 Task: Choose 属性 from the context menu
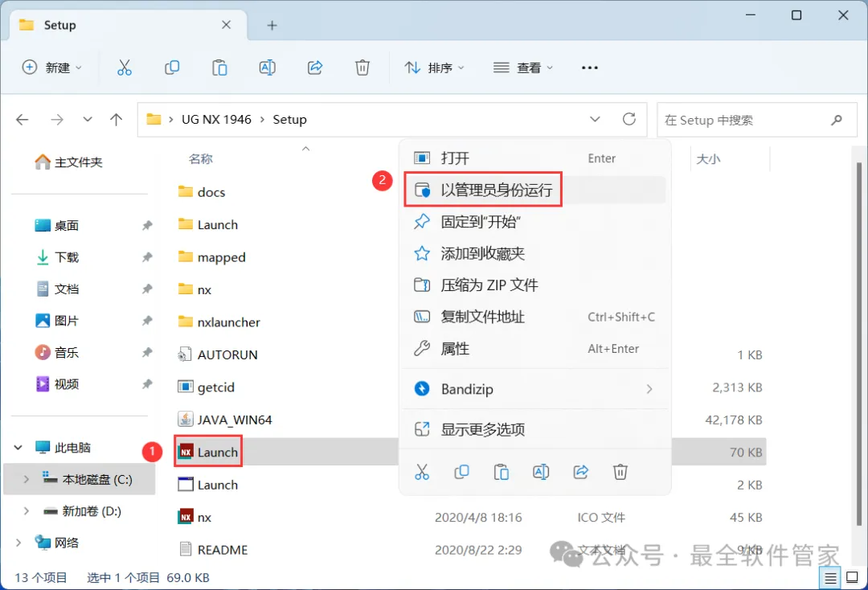point(536,349)
